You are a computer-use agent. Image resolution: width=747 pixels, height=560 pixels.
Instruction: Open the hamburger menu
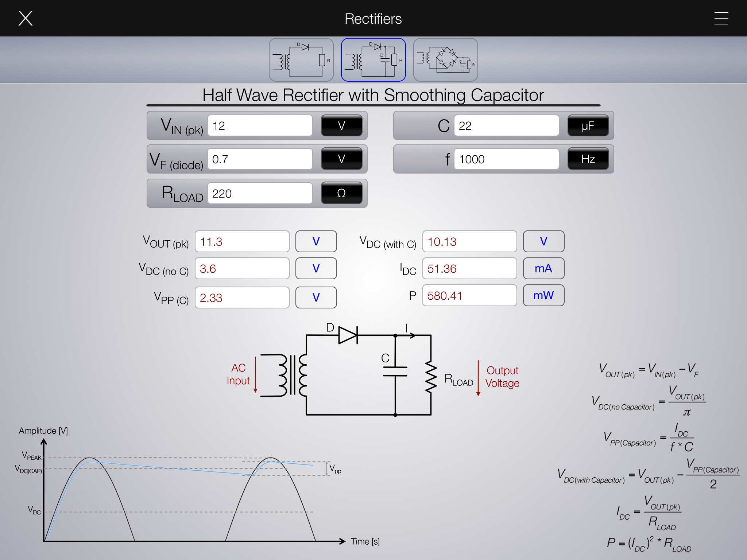[x=721, y=18]
